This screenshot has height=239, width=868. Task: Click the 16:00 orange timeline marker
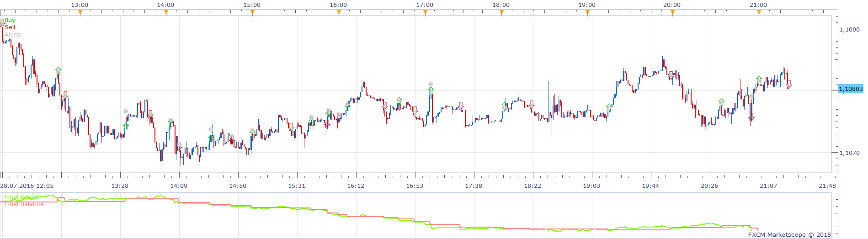click(x=339, y=12)
